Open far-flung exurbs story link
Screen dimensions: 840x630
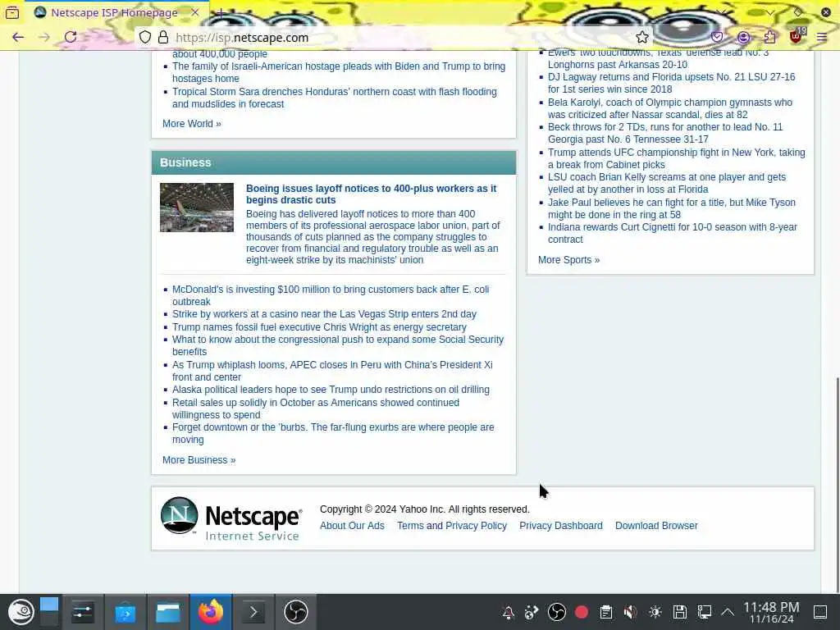pyautogui.click(x=333, y=433)
